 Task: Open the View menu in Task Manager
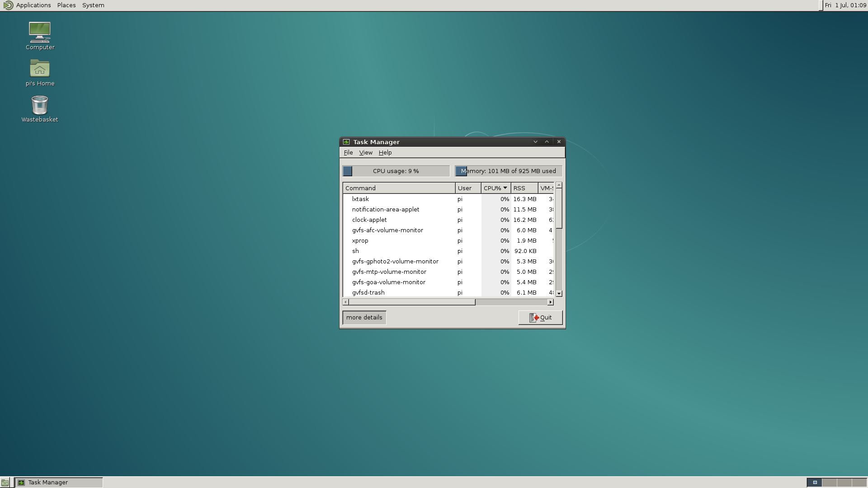(x=366, y=153)
